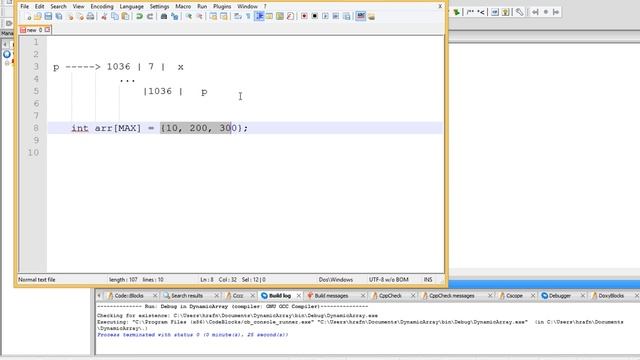Click line number 8 in the margin
Viewport: 640px width, 360px height.
coord(36,128)
